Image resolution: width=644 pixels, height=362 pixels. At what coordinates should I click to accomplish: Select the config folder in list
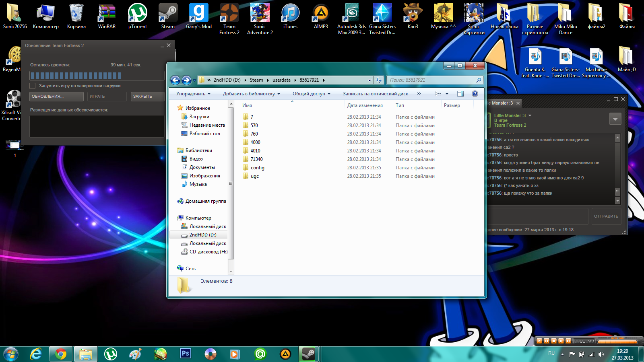coord(257,168)
